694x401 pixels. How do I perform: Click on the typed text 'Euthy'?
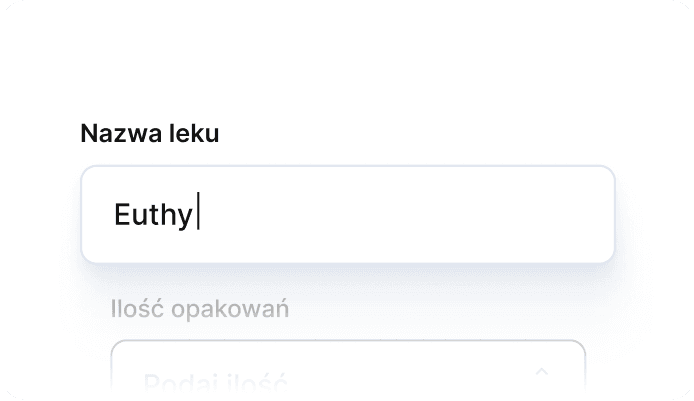[153, 215]
